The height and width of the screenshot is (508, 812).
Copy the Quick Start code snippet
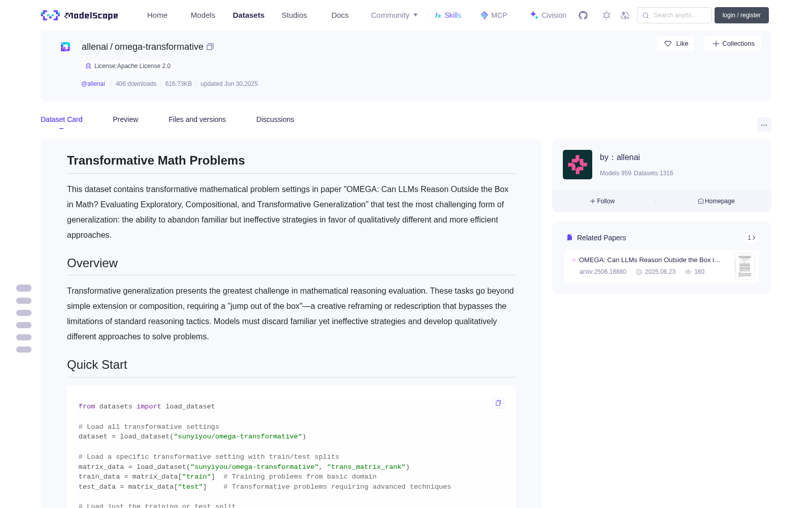click(x=498, y=403)
